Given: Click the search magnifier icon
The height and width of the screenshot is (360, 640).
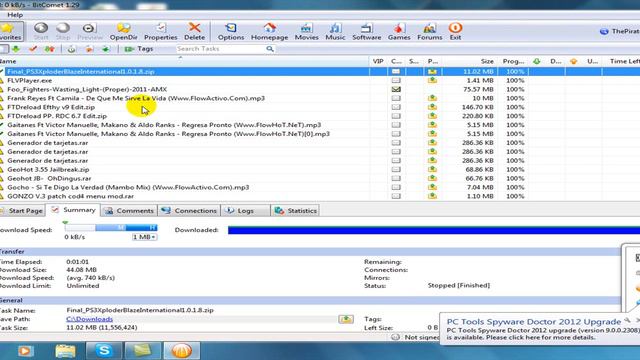Looking at the screenshot, I should click(x=270, y=49).
